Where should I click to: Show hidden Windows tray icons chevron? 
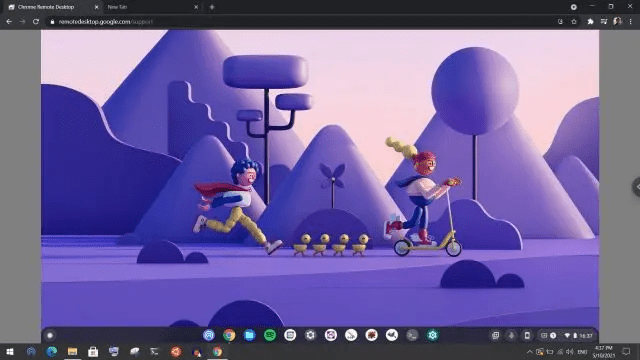point(529,352)
